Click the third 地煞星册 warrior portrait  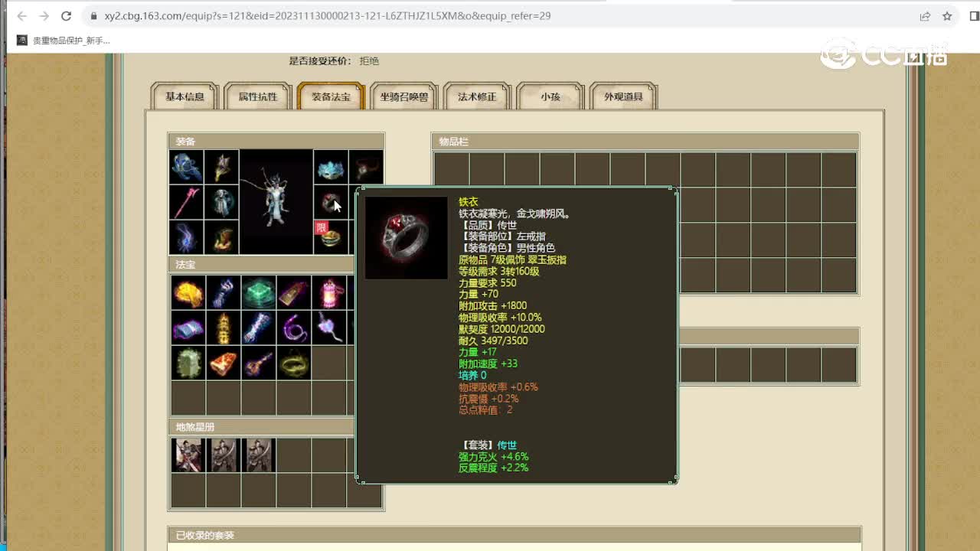click(259, 455)
